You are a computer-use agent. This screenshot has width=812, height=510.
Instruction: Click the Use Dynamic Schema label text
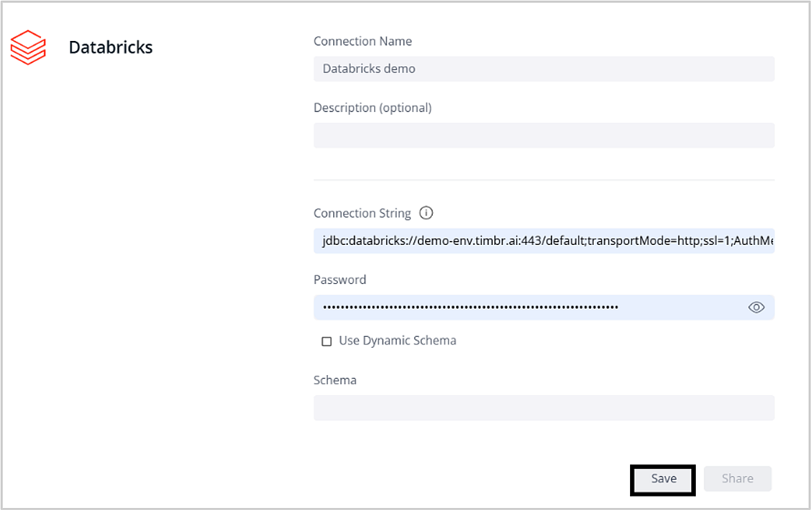397,341
